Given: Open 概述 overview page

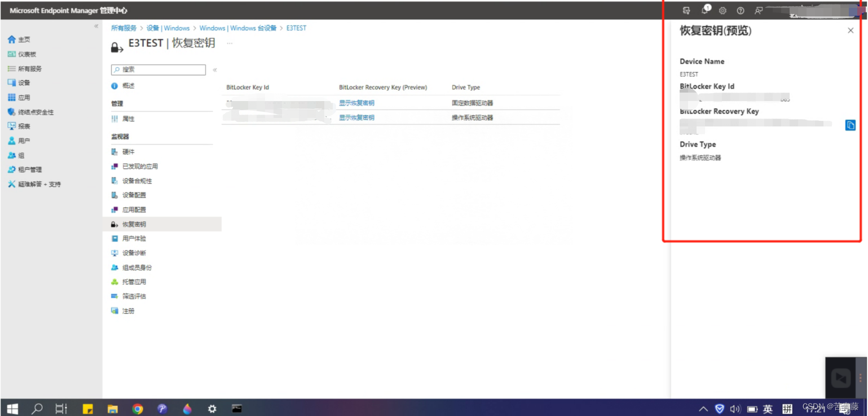Looking at the screenshot, I should tap(123, 86).
